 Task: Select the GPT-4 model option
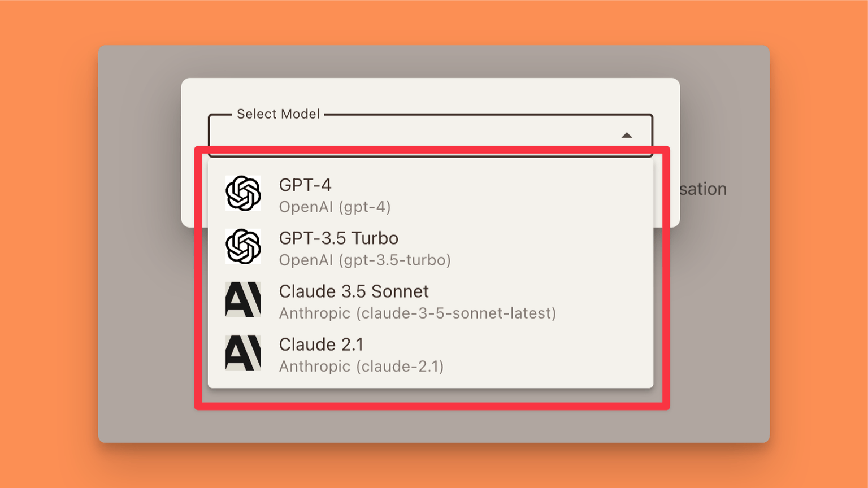coord(305,185)
